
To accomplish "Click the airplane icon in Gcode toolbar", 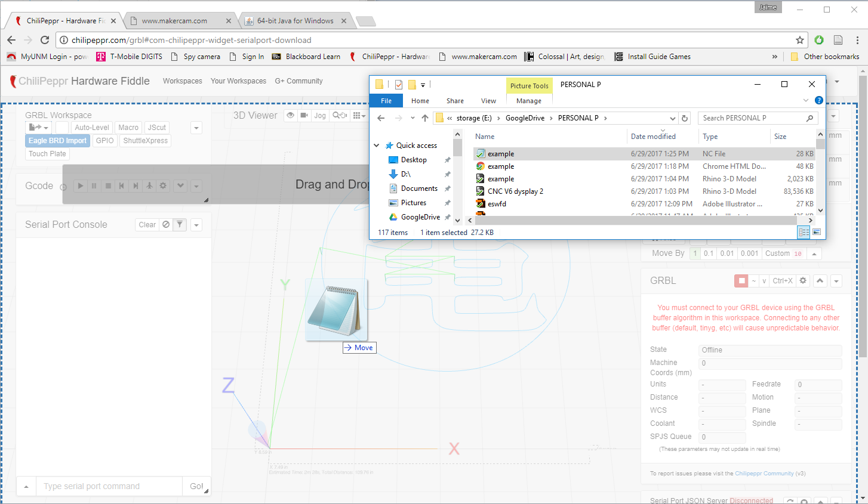I will coord(149,186).
